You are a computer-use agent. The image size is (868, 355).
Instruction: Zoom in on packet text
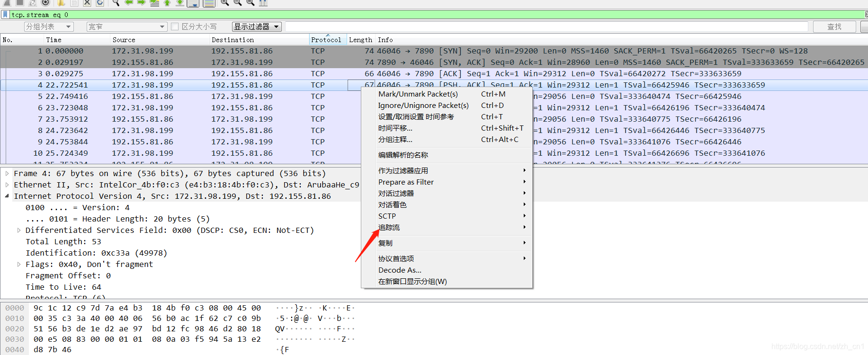[225, 2]
